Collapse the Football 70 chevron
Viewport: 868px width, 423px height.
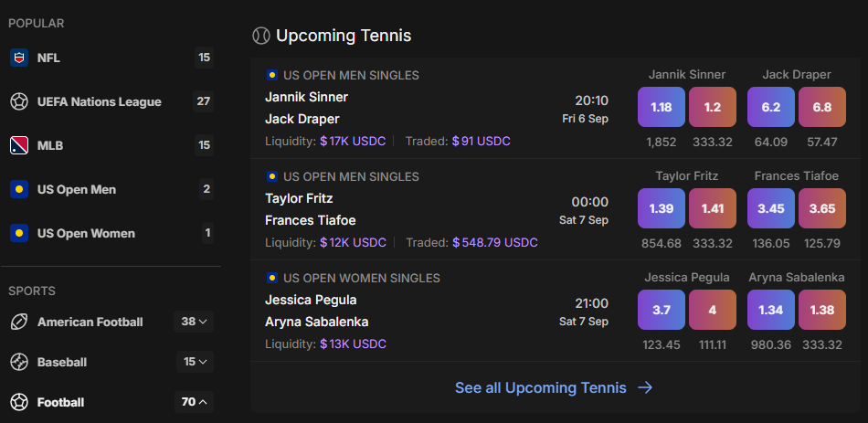click(194, 402)
